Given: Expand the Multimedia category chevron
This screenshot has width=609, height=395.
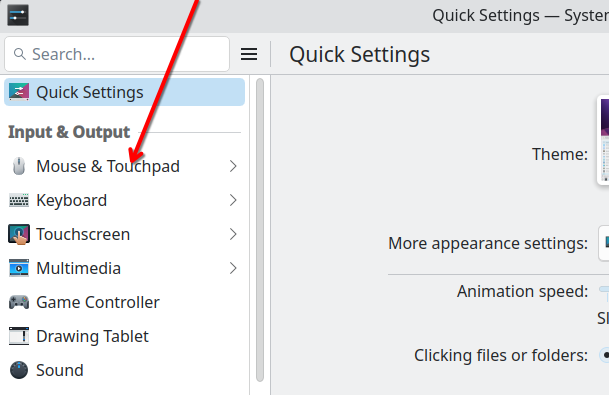Looking at the screenshot, I should pos(233,268).
